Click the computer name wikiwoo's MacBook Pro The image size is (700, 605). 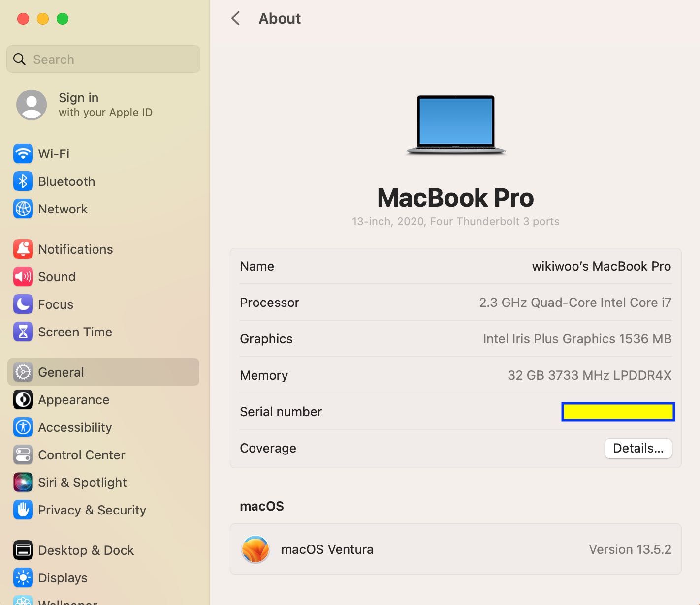point(602,266)
